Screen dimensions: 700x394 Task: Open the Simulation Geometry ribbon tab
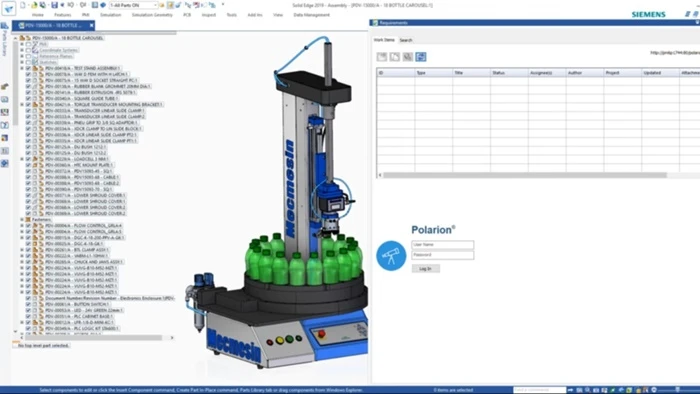coord(152,15)
